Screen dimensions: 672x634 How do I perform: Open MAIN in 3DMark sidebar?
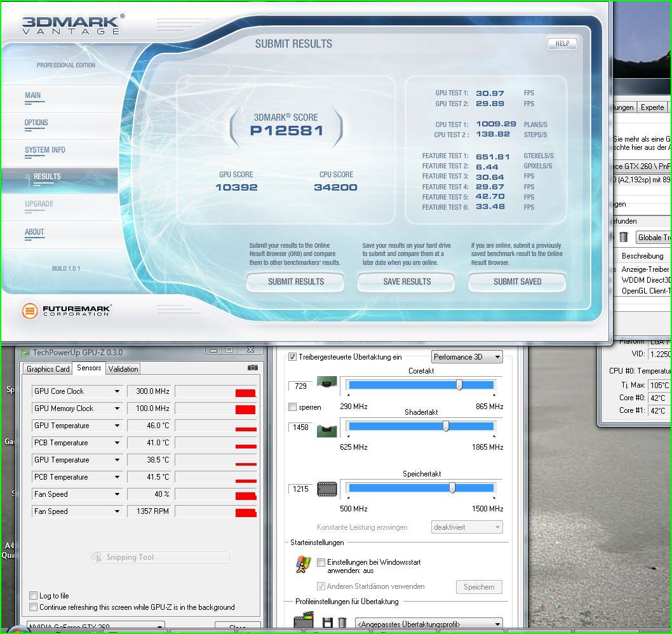(32, 95)
